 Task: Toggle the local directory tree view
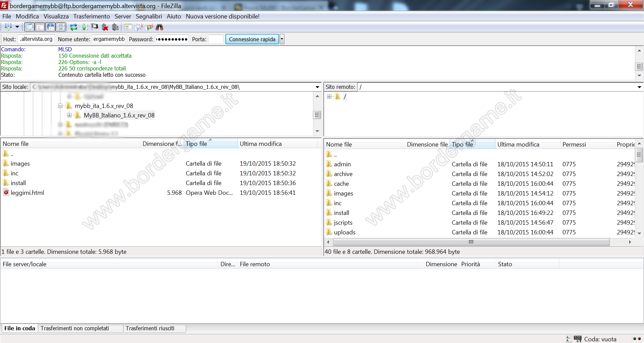tap(40, 27)
